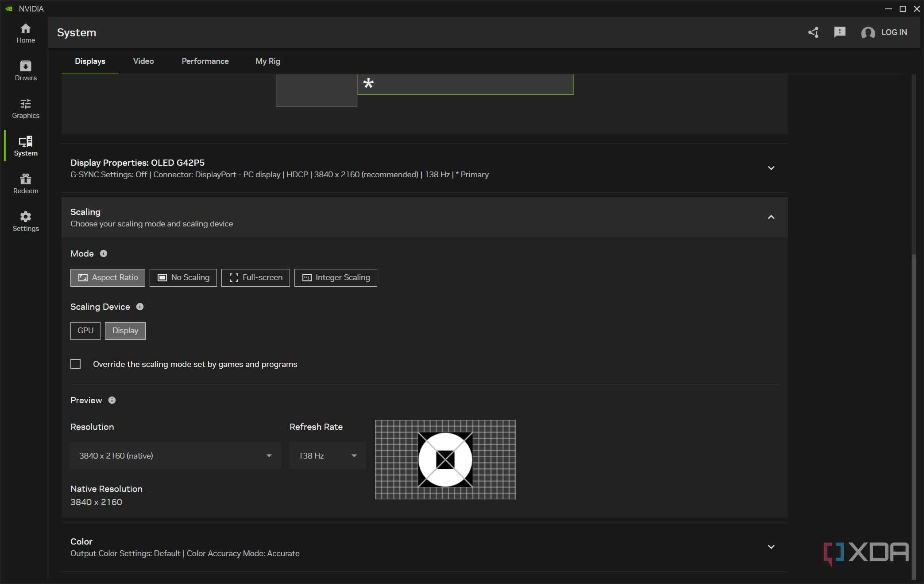
Task: Switch to the My Rig tab
Action: click(268, 61)
